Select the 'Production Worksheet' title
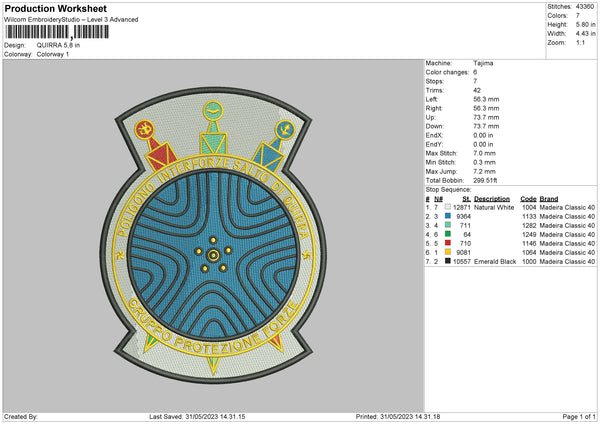This screenshot has height=424, width=600. 55,8
